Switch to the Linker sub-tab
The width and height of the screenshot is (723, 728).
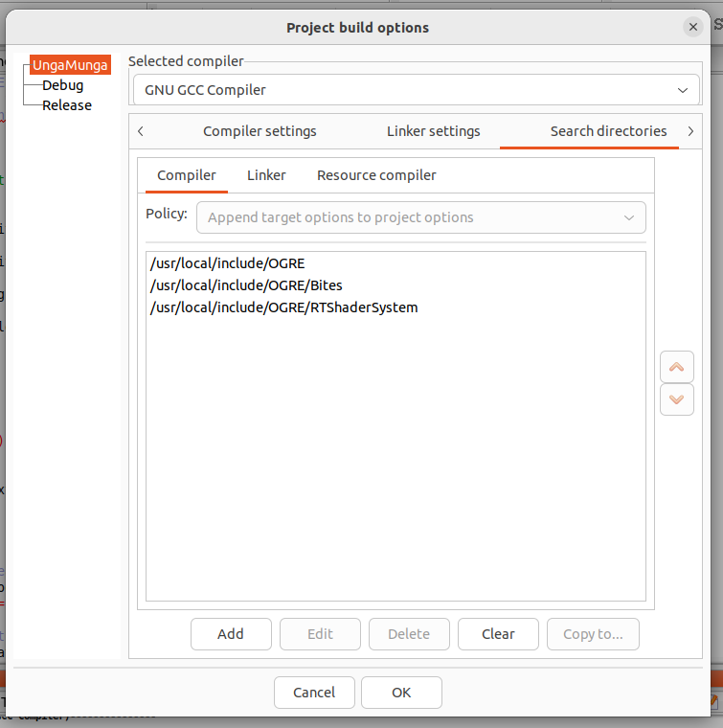click(x=266, y=175)
